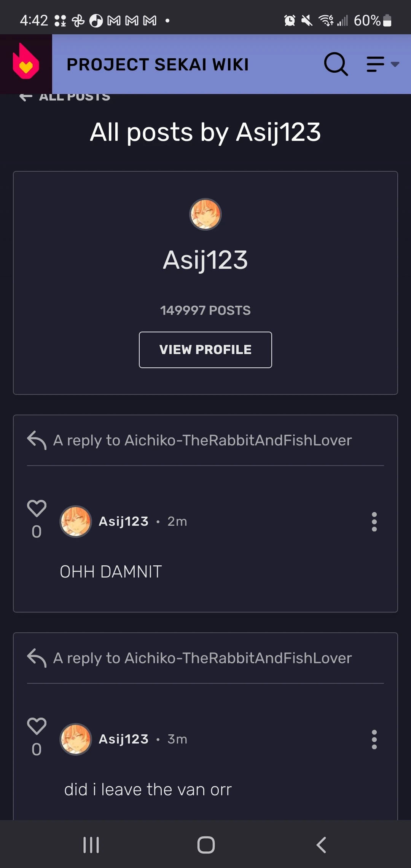Click reply arrow icon on second post
This screenshot has width=411, height=868.
pos(37,658)
